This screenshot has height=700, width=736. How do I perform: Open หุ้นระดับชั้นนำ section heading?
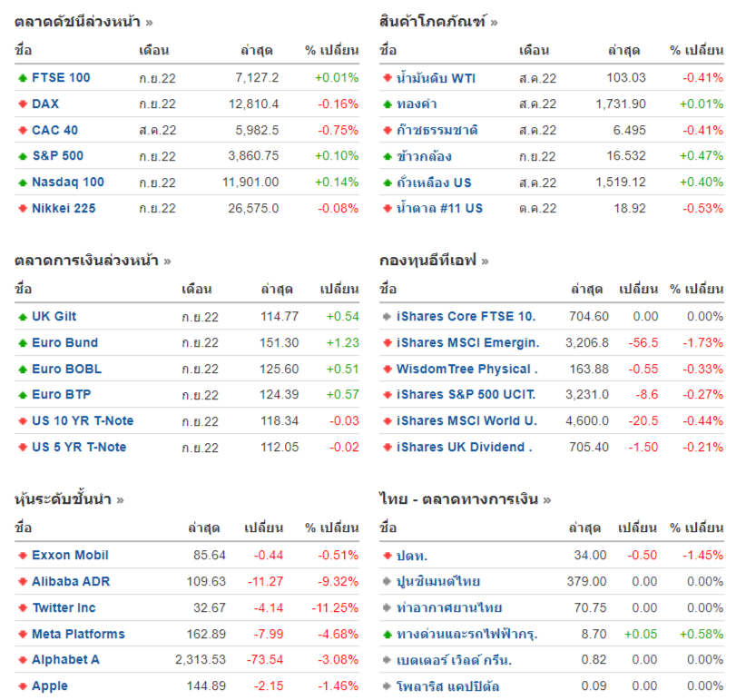[63, 498]
